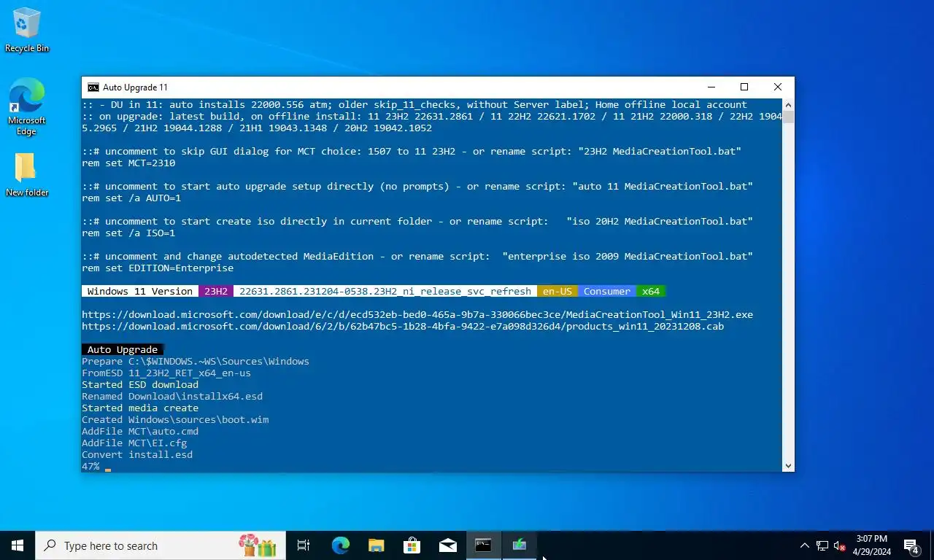934x560 pixels.
Task: Click the en-US language badge
Action: point(557,291)
